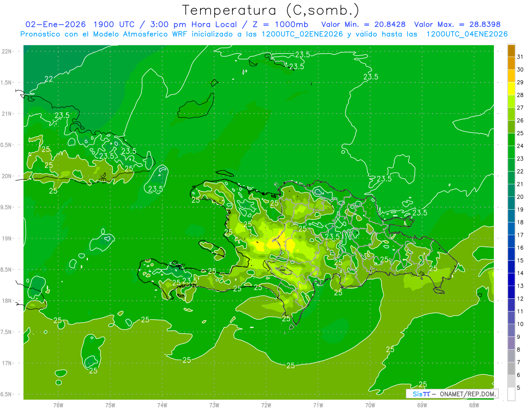Click the '17N' latitude axis label
This screenshot has width=532, height=411.
coord(7,363)
